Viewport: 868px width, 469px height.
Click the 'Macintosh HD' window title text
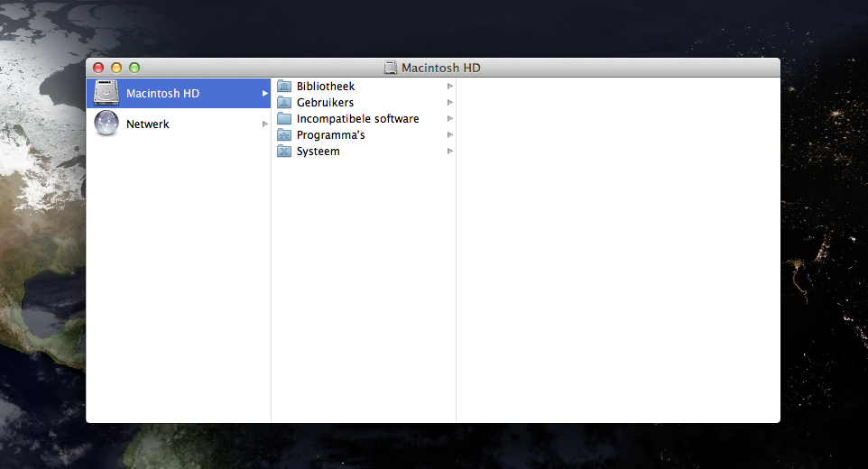tap(441, 68)
